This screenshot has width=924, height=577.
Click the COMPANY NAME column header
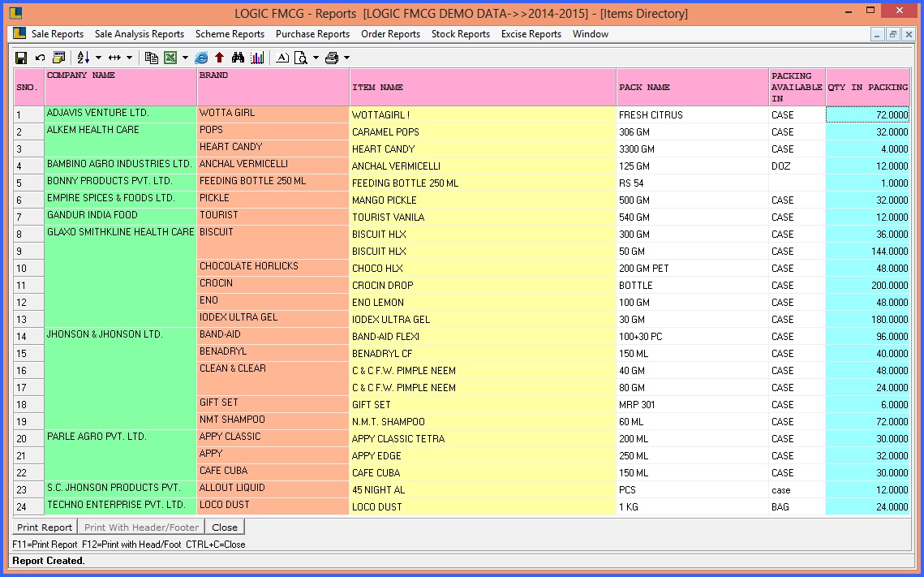pyautogui.click(x=120, y=87)
